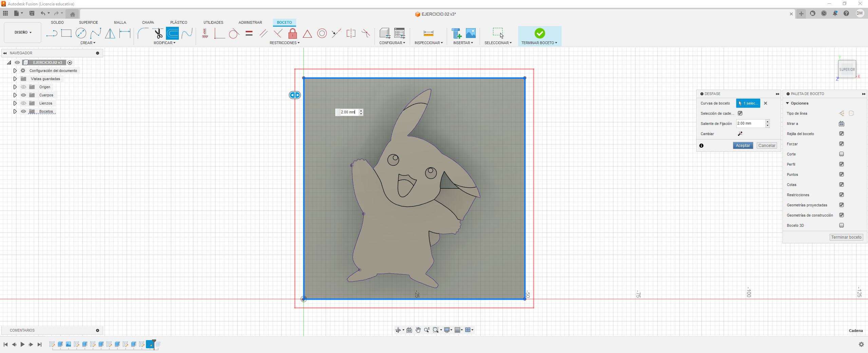Select the Circle sketch tool

pyautogui.click(x=81, y=33)
